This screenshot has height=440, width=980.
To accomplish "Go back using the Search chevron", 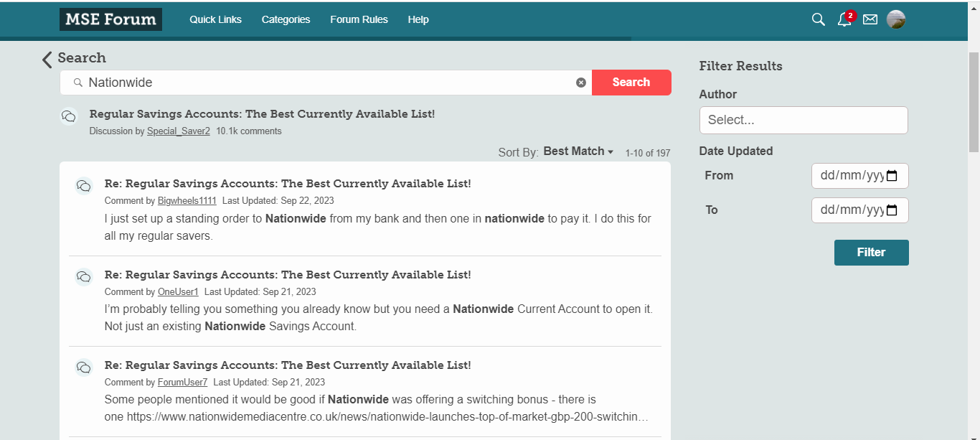I will (47, 59).
